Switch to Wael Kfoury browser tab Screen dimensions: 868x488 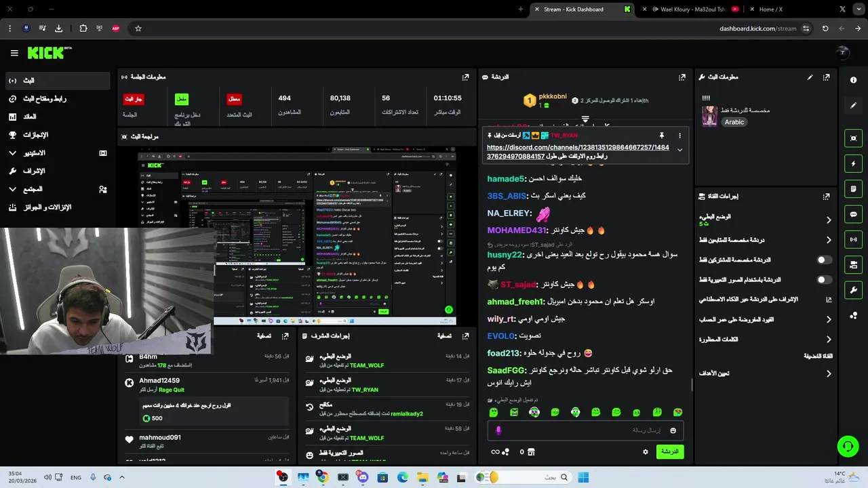tap(692, 9)
